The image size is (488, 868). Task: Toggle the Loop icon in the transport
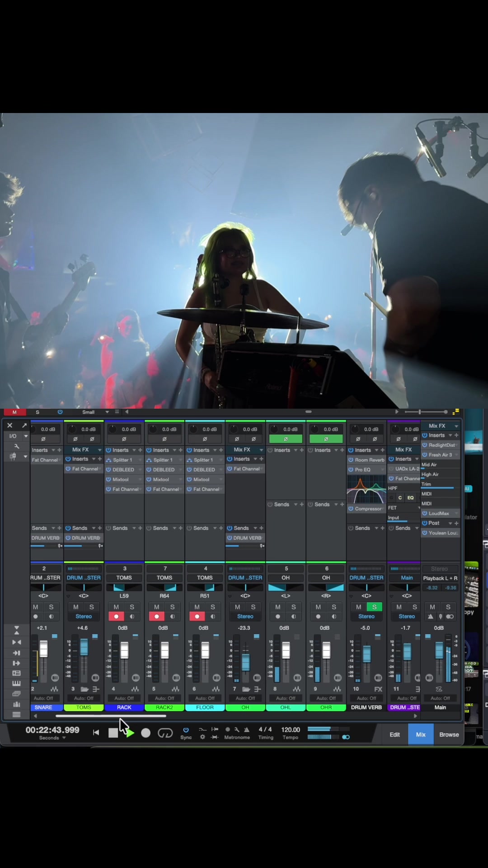click(x=165, y=733)
